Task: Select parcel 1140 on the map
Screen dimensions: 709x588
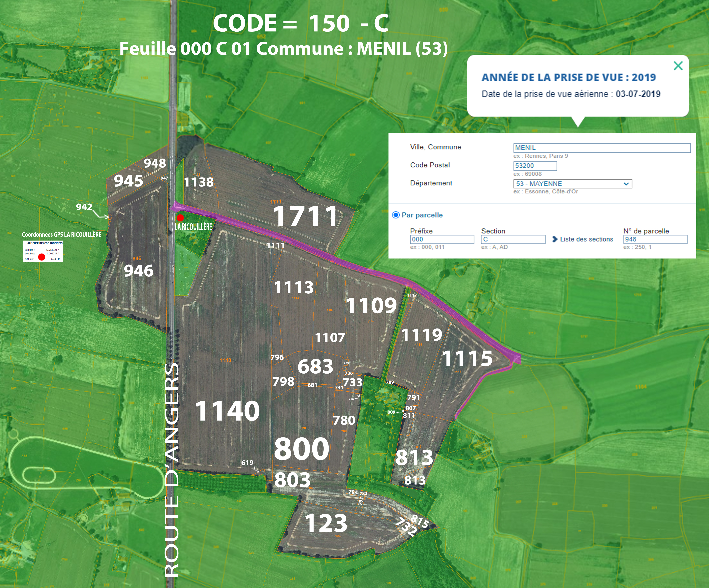Action: (228, 411)
